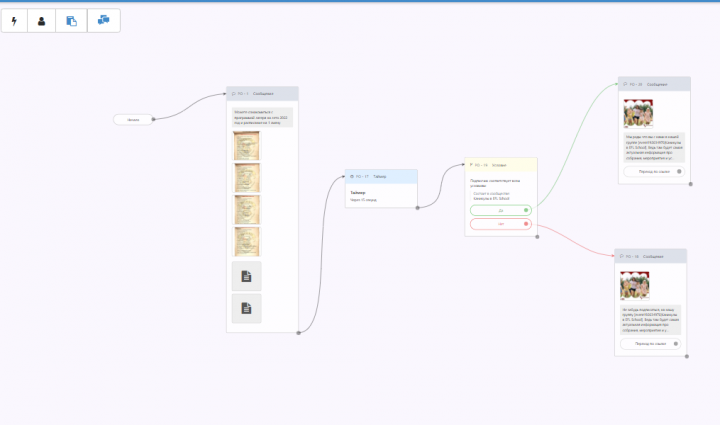720x425 pixels.
Task: Open the group photo thumbnail in FO-18
Action: click(x=635, y=285)
